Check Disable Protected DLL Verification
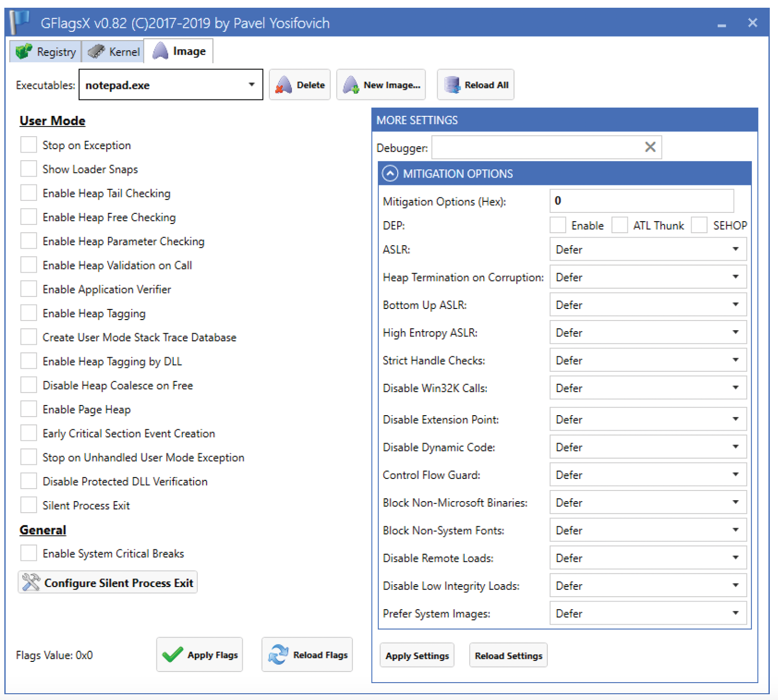Viewport: 778px width, 700px height. click(28, 481)
